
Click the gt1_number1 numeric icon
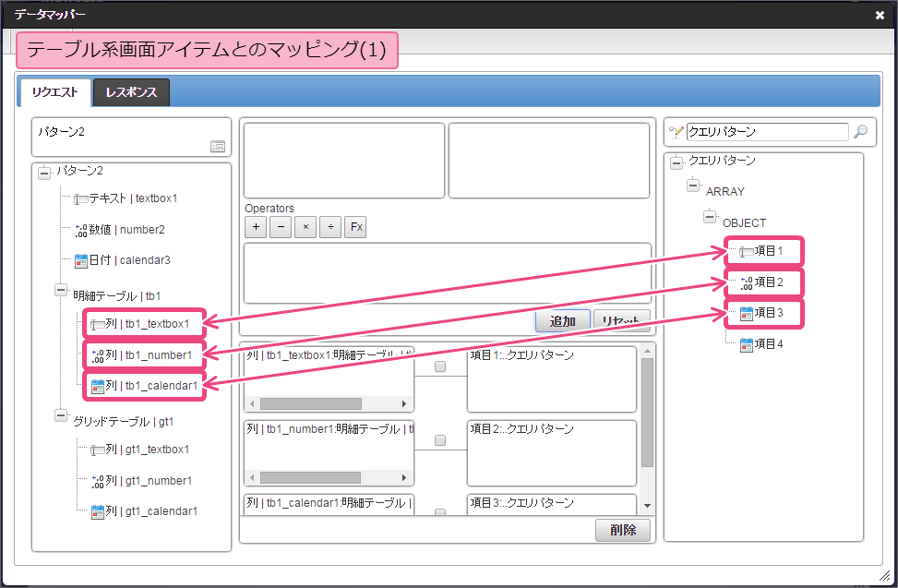pos(98,482)
